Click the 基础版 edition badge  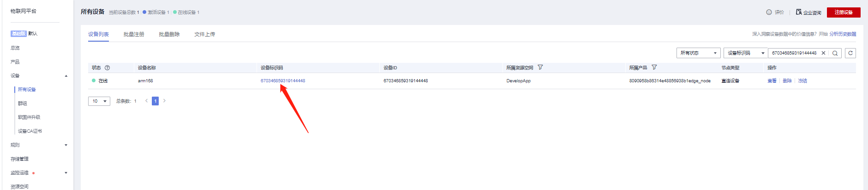pos(18,34)
